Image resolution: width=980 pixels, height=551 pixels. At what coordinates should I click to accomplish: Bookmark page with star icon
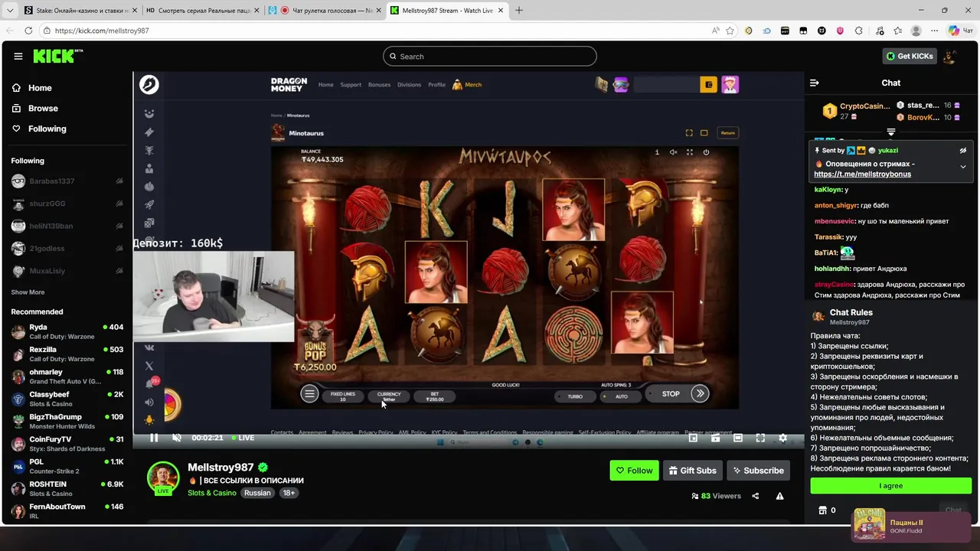[730, 31]
